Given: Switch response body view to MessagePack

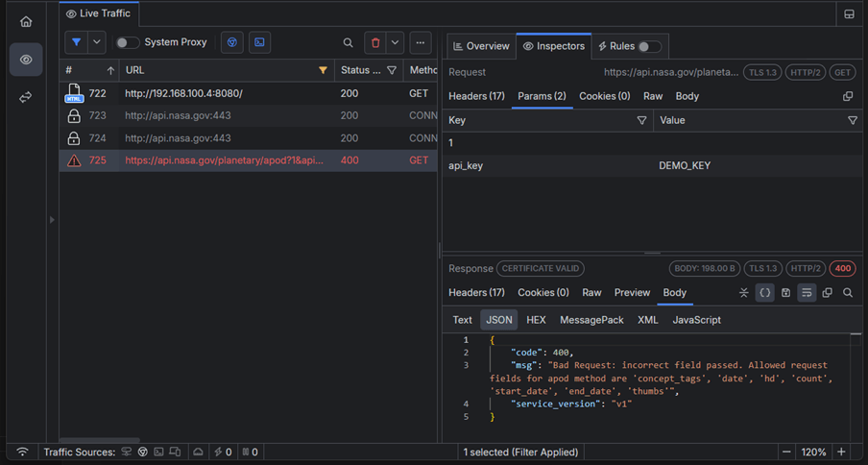Looking at the screenshot, I should [x=591, y=320].
